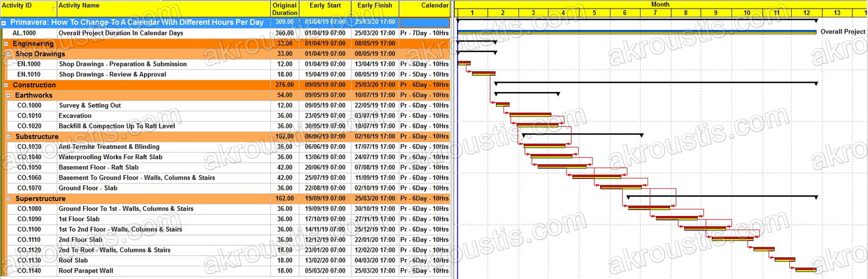
Task: Click the Early Finish column header
Action: tap(375, 9)
